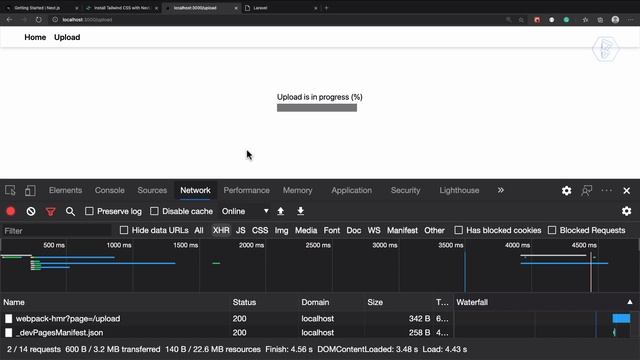Enable Disable cache checkbox
Viewport: 640px width, 360px height.
[154, 211]
